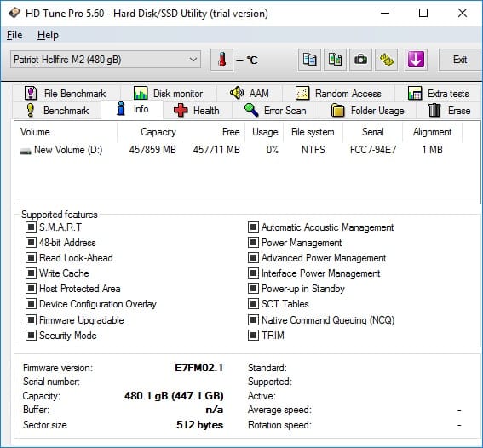The width and height of the screenshot is (483, 448).
Task: Switch to the Benchmark tab
Action: click(x=57, y=111)
